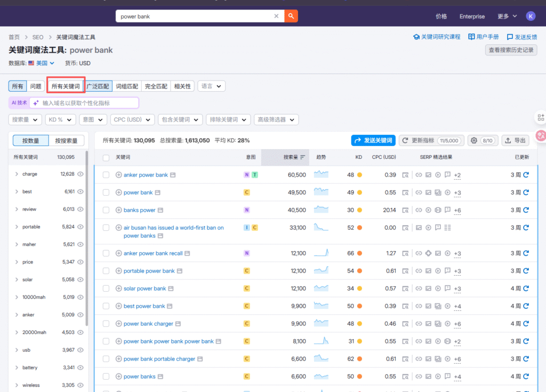Open SERP view icon for power bank row
Screen dimensions: 546x392
point(406,193)
